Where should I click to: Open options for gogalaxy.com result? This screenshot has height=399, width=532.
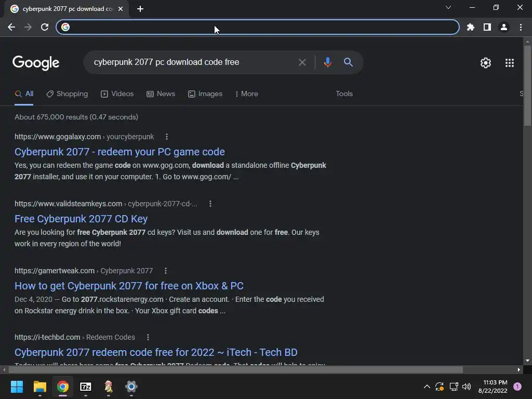coord(167,137)
